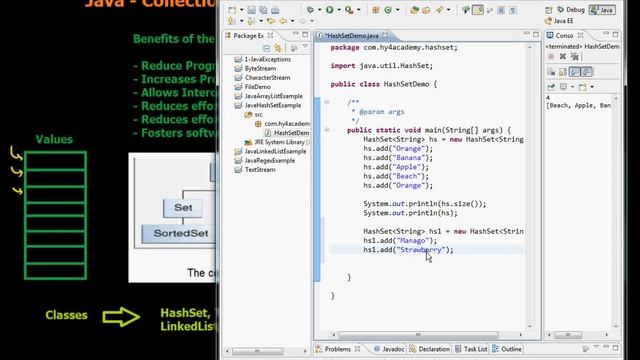Collapse the Javadoc comment fold marker
This screenshot has height=360, width=640.
(x=327, y=102)
